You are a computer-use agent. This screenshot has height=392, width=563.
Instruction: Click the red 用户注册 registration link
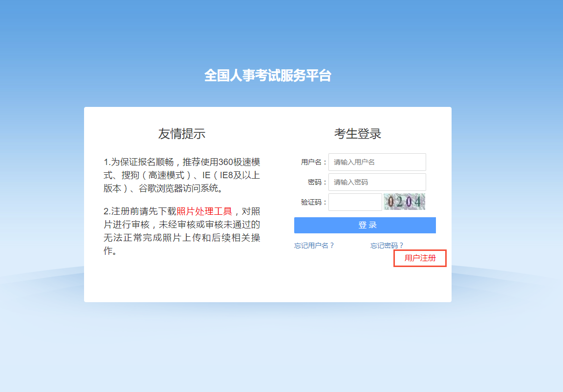[420, 258]
